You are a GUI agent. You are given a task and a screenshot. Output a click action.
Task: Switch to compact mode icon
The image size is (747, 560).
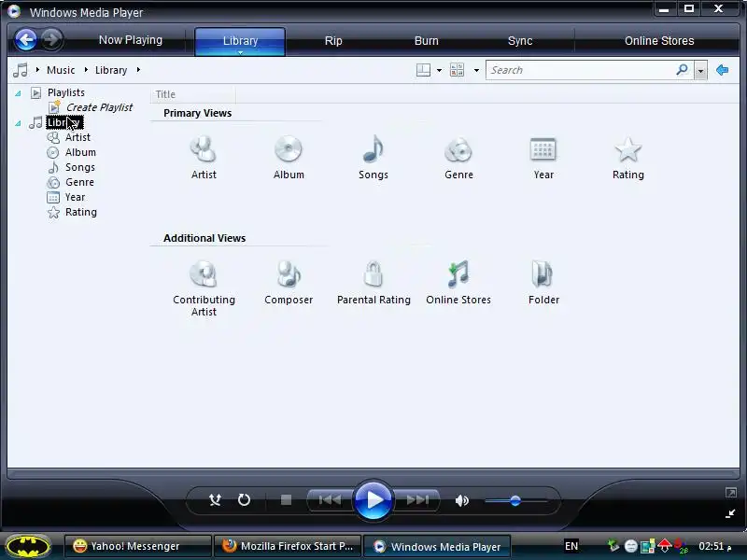point(730,513)
